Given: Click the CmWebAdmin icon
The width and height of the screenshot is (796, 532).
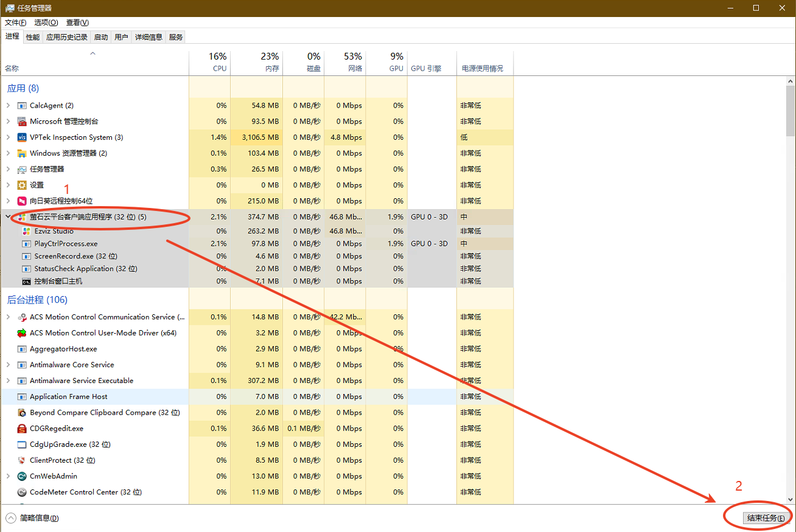Looking at the screenshot, I should [22, 476].
